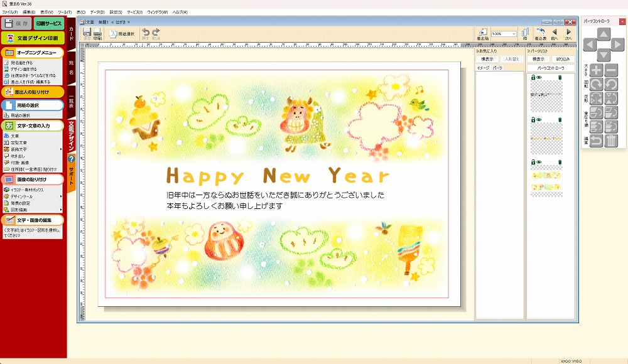Expand the デザインツール submenu arrow

tap(61, 196)
